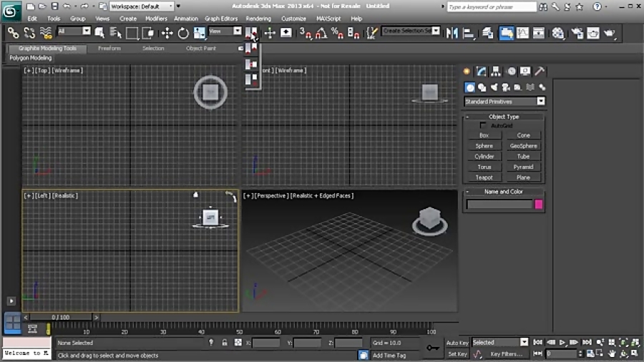The image size is (644, 362).
Task: Open the Hierarchy panel icon
Action: 497,72
